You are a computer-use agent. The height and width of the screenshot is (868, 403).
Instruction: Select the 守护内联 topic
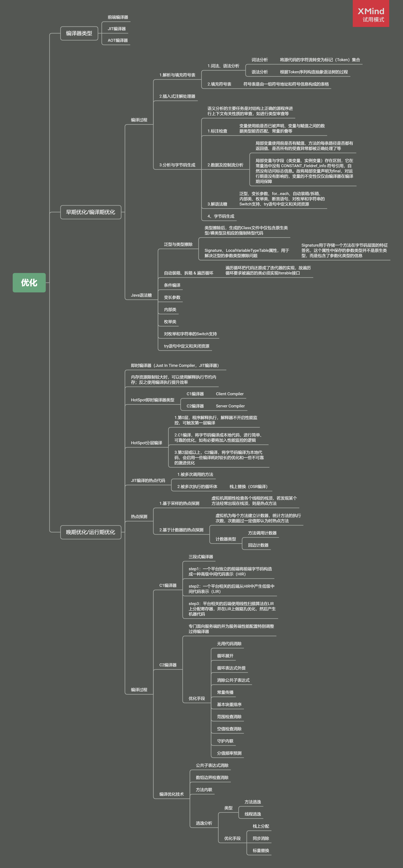225,741
